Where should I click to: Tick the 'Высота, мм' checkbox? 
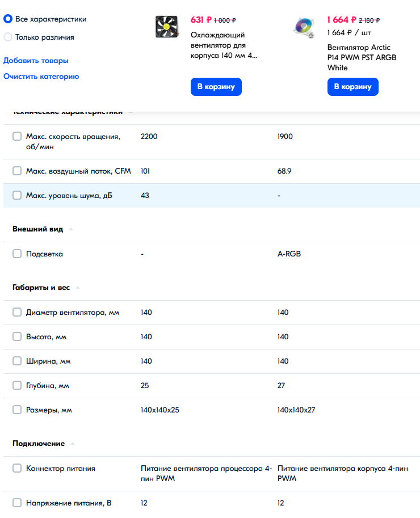(17, 336)
